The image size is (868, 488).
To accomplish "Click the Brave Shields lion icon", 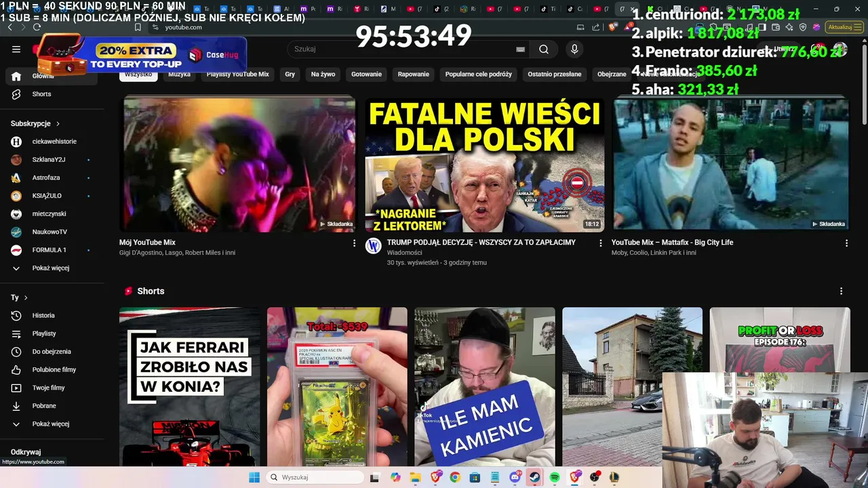I will [x=612, y=27].
